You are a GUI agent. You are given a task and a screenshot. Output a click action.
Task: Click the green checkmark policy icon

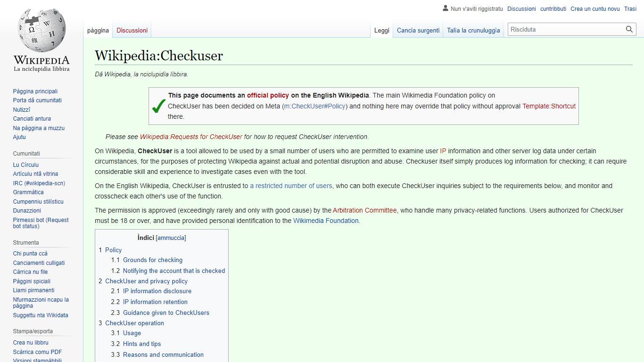tap(158, 106)
